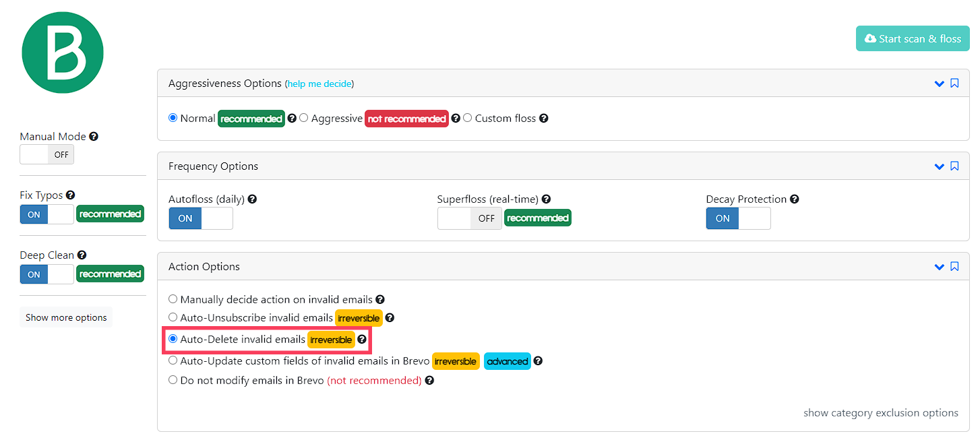Click help icon next to Decay Protection

coord(794,199)
